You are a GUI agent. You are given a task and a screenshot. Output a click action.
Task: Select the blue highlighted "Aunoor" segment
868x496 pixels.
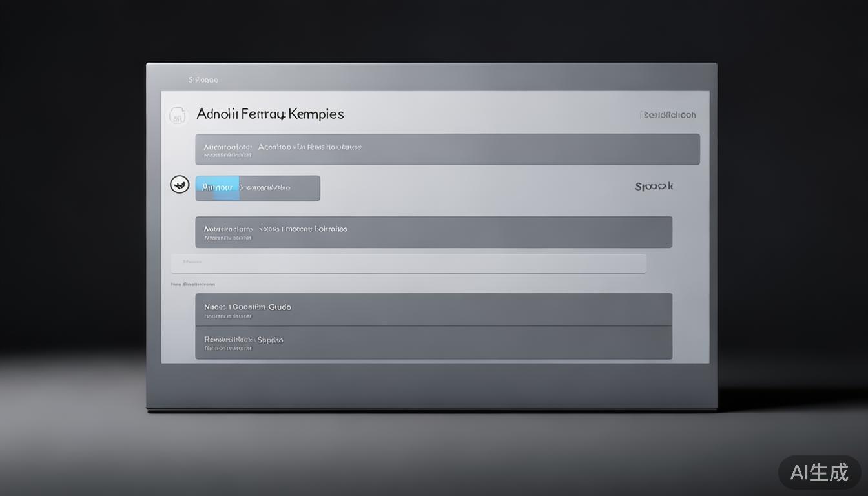217,188
